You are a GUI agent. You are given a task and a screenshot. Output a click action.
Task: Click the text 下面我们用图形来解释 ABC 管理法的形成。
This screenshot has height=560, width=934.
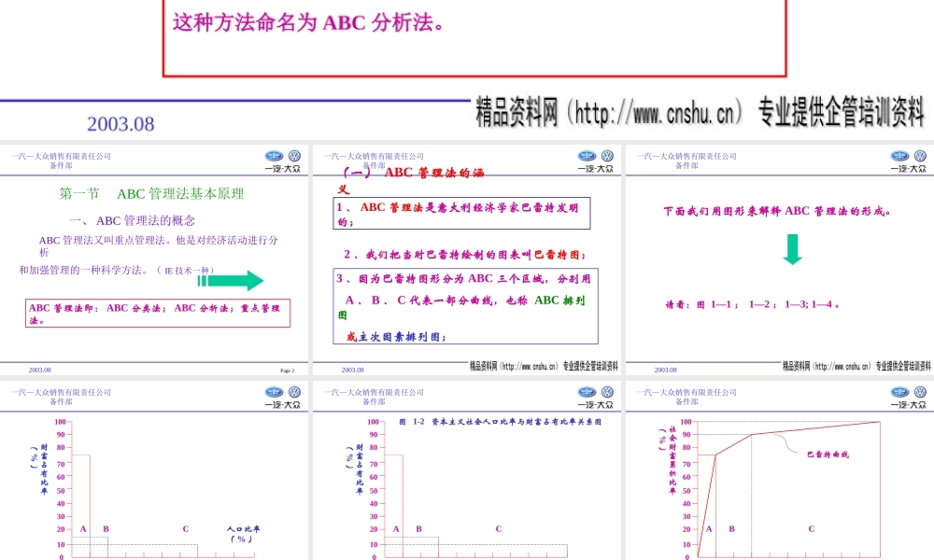tap(777, 211)
